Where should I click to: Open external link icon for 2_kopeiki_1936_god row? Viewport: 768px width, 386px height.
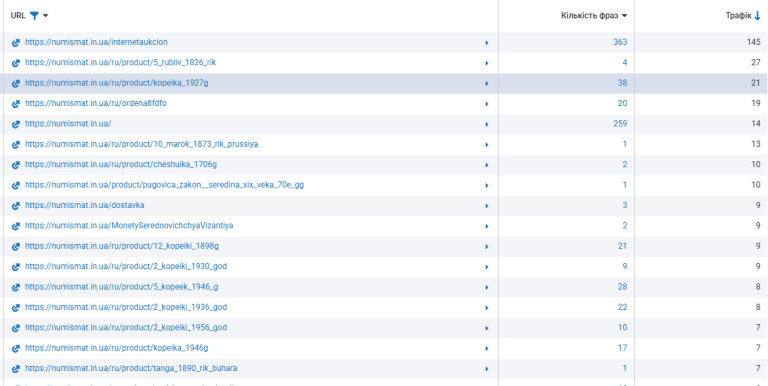tap(16, 308)
